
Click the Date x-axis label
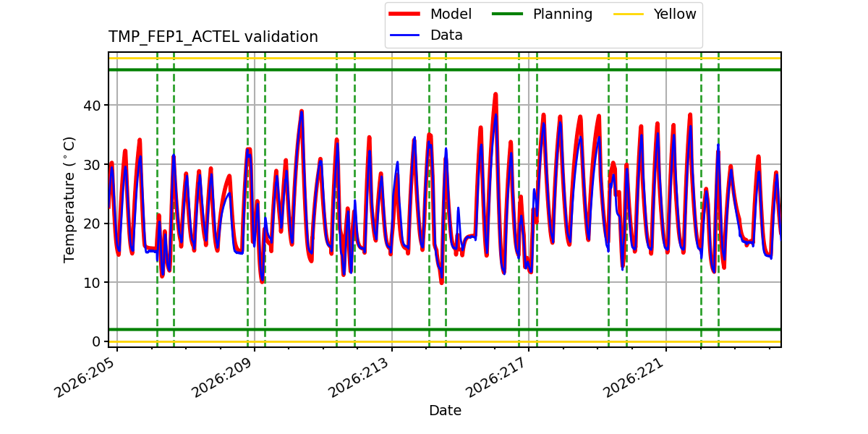[x=445, y=411]
